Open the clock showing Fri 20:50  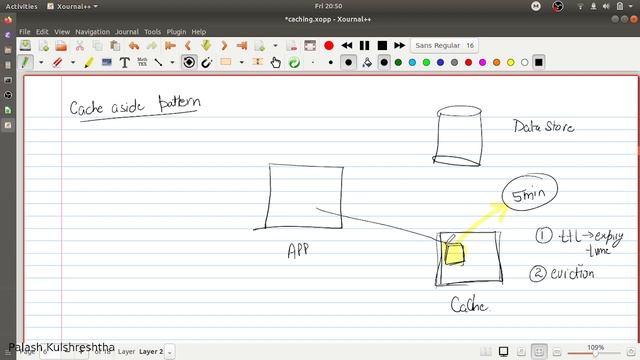tap(328, 6)
